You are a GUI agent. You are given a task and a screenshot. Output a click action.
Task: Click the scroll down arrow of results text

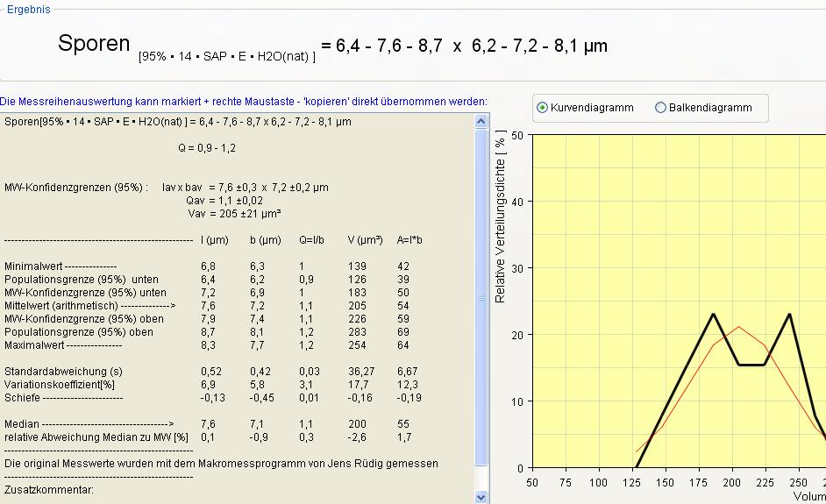point(481,496)
